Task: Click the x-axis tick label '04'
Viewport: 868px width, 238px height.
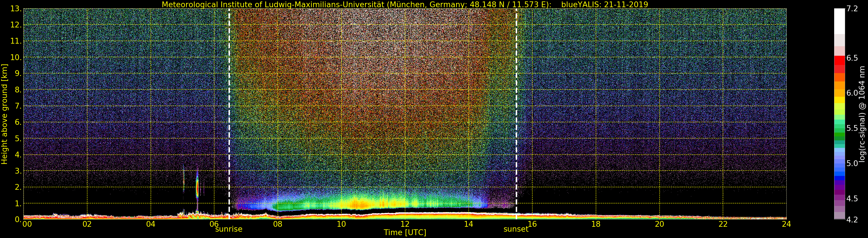Action: (151, 224)
